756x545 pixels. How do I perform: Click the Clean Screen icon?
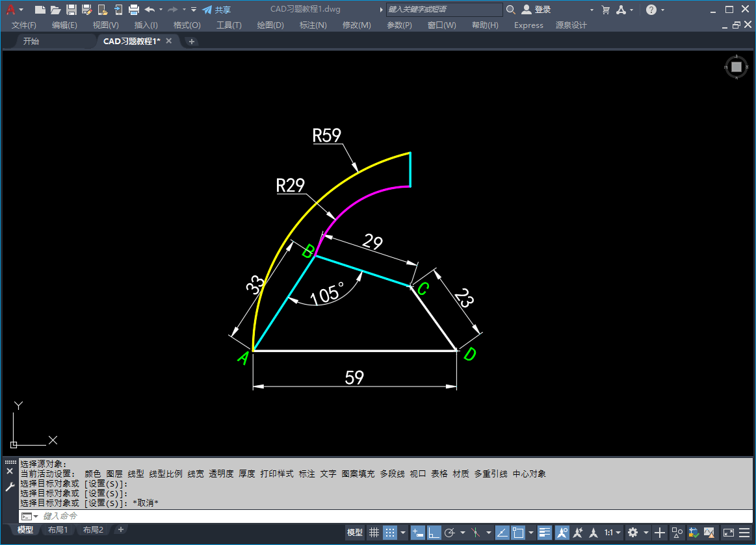click(x=729, y=533)
